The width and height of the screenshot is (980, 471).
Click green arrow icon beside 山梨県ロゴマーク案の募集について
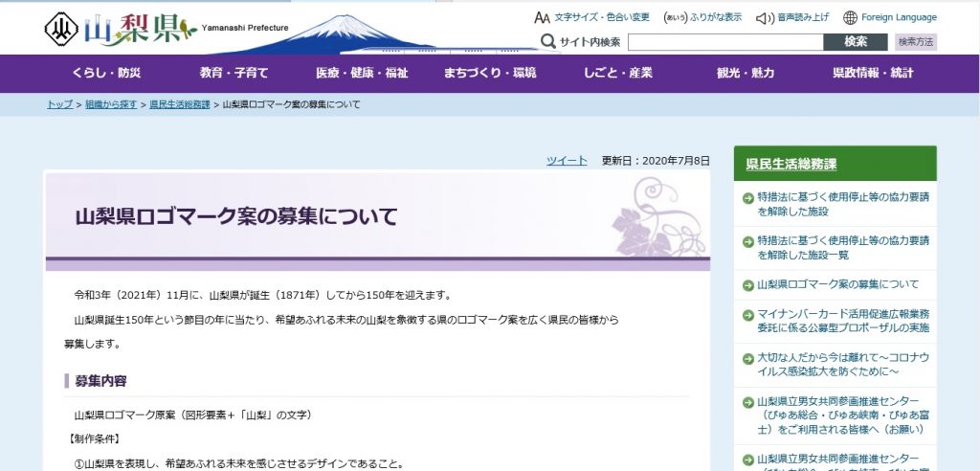click(747, 285)
